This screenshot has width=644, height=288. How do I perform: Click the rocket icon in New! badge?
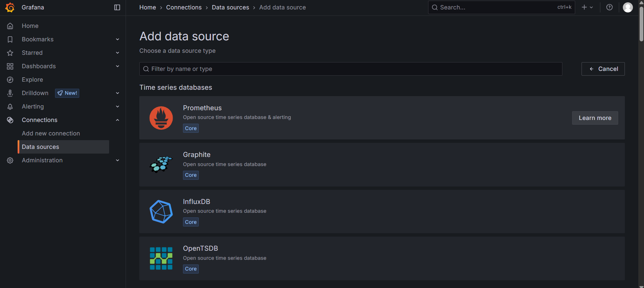(60, 93)
